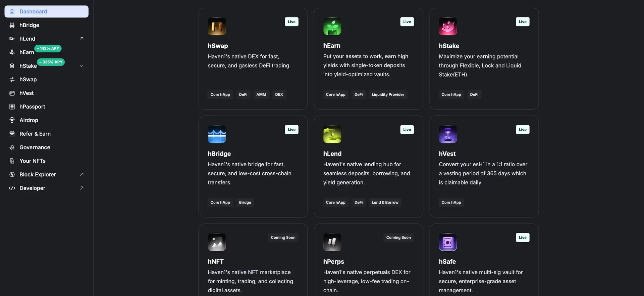The height and width of the screenshot is (296, 644).
Task: Click the hSafe vault icon
Action: 448,242
